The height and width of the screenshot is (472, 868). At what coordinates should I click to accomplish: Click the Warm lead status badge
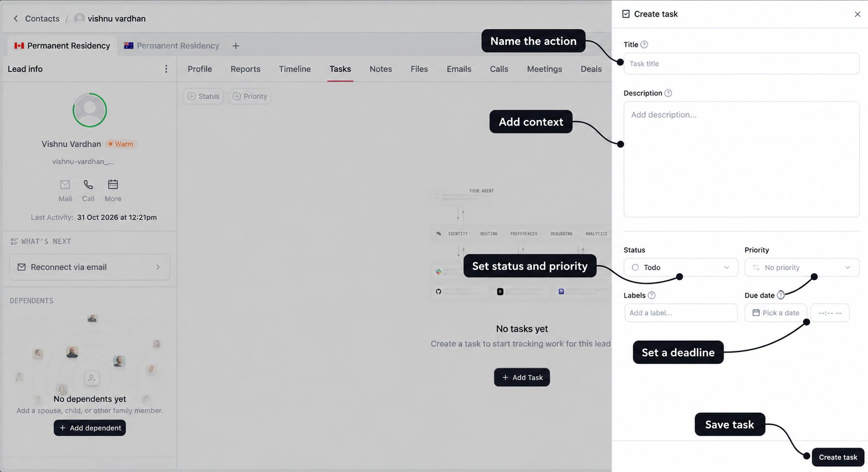tap(121, 144)
